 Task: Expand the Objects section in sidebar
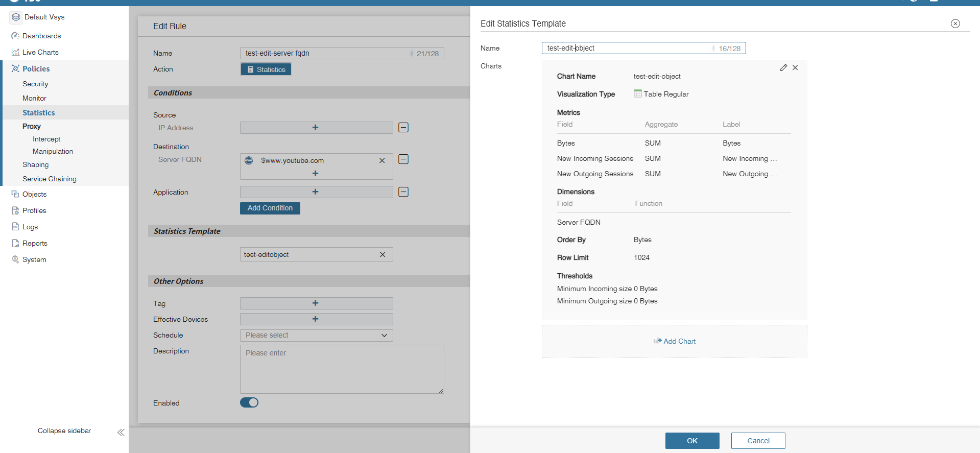(x=34, y=194)
